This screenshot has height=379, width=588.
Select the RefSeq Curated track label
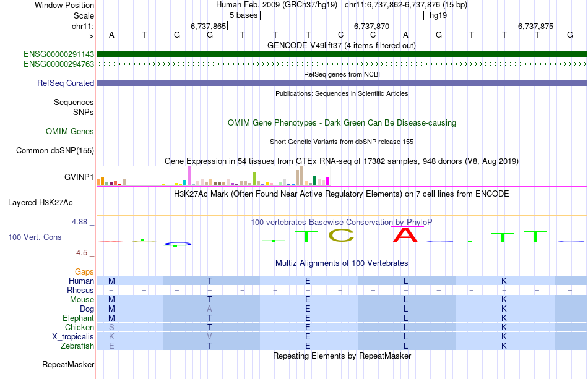pos(65,83)
